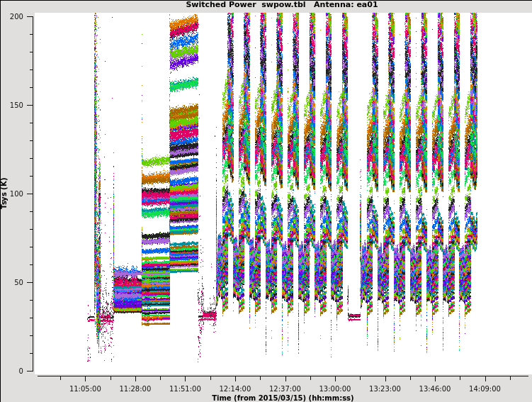Click the antenna name 'ea01' in the title
This screenshot has height=402, width=532.
pos(366,5)
